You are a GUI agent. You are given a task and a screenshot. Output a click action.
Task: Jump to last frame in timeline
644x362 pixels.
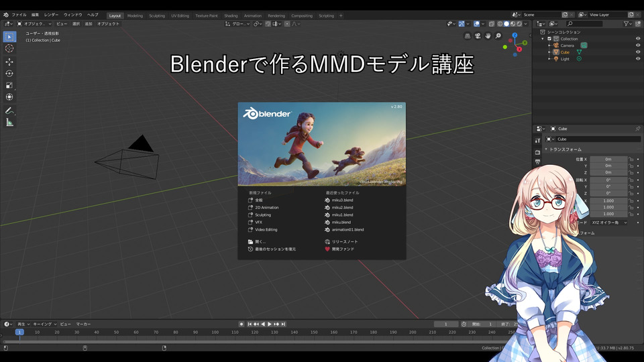pos(283,324)
